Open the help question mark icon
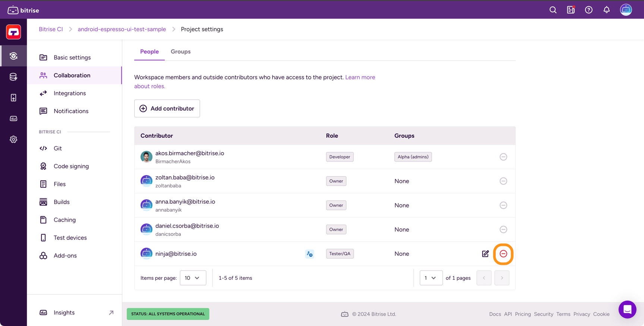 [588, 10]
